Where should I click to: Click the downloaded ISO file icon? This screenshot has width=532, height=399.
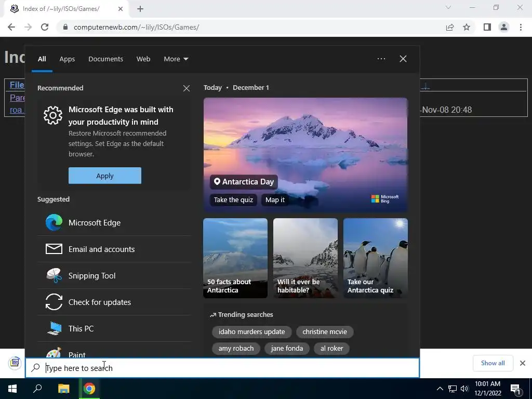[x=15, y=363]
